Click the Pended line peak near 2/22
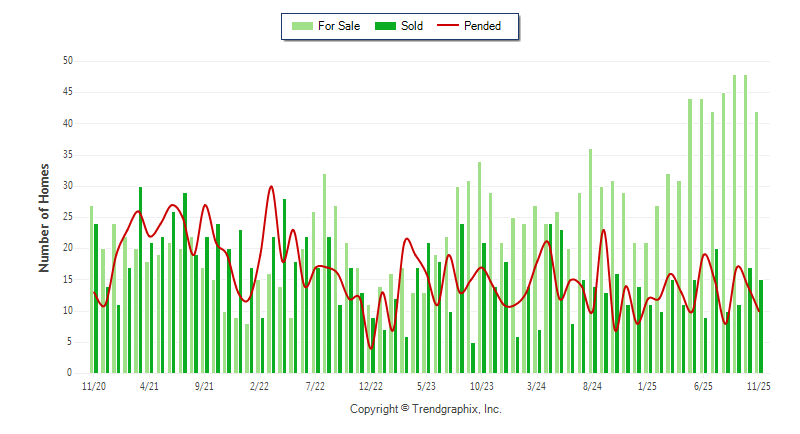 click(x=271, y=186)
